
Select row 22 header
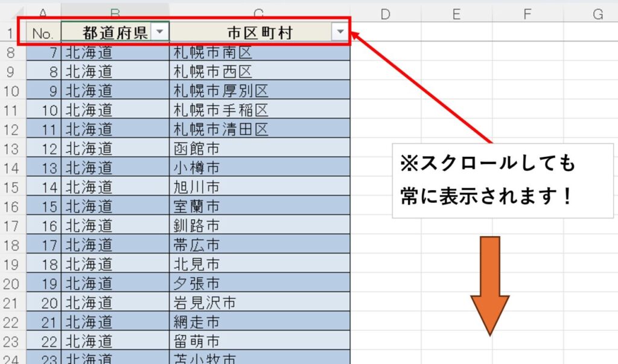pos(12,322)
